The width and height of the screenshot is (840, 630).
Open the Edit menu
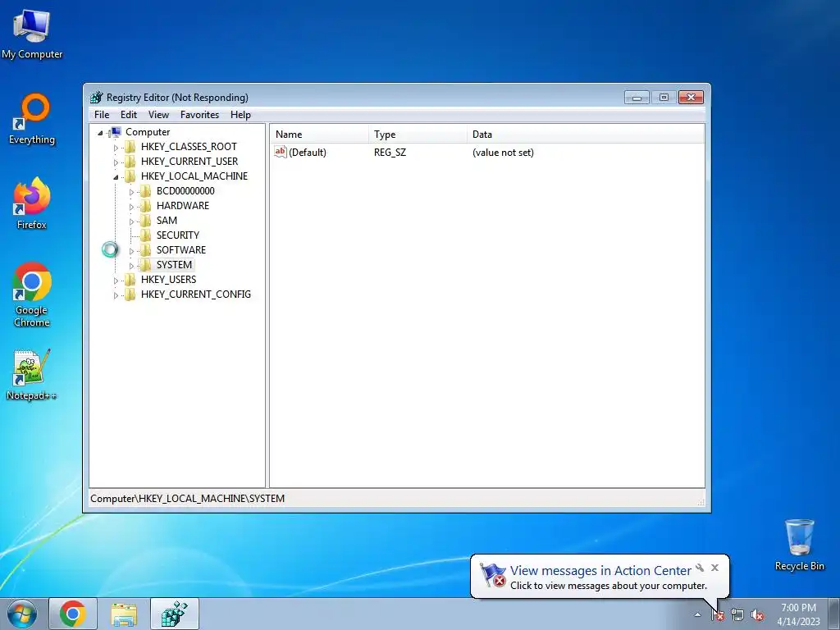click(x=129, y=115)
